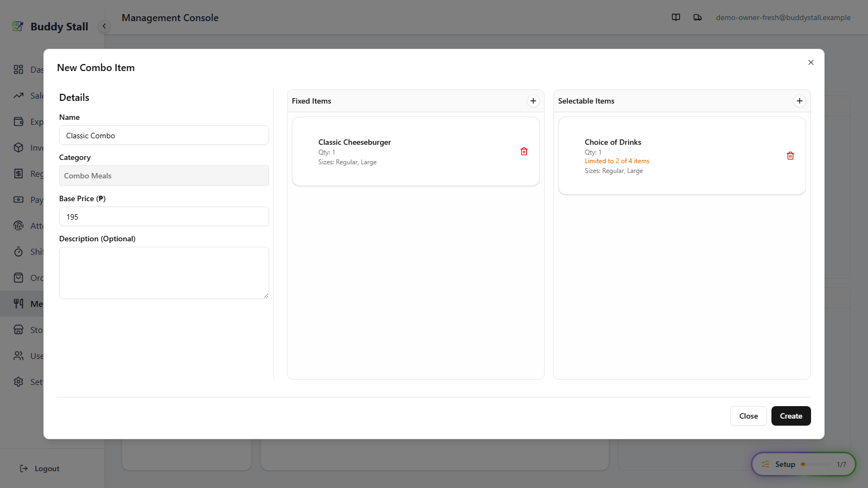Image resolution: width=868 pixels, height=488 pixels.
Task: Close the New Combo Item dialog with X
Action: pos(811,62)
